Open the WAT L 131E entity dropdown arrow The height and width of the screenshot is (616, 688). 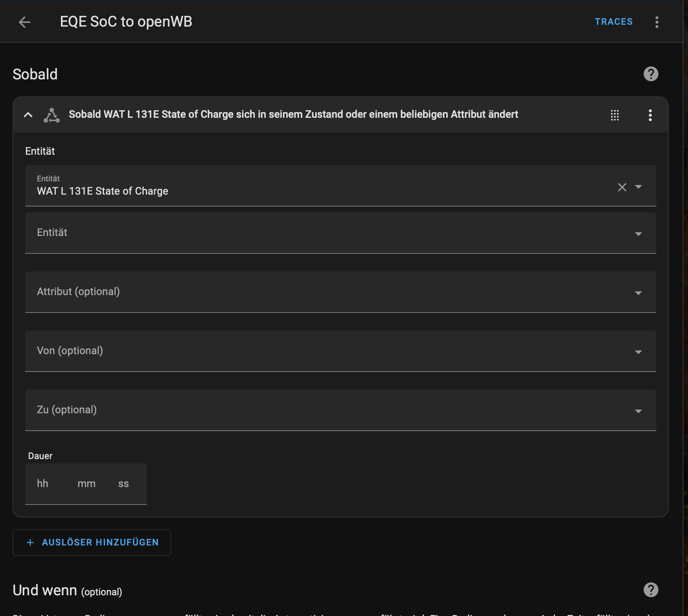[x=638, y=187]
